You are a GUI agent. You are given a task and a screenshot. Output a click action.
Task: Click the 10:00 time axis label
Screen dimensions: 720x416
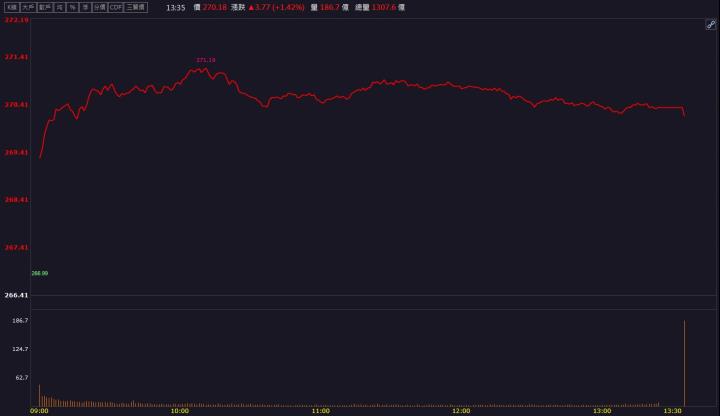pos(180,411)
